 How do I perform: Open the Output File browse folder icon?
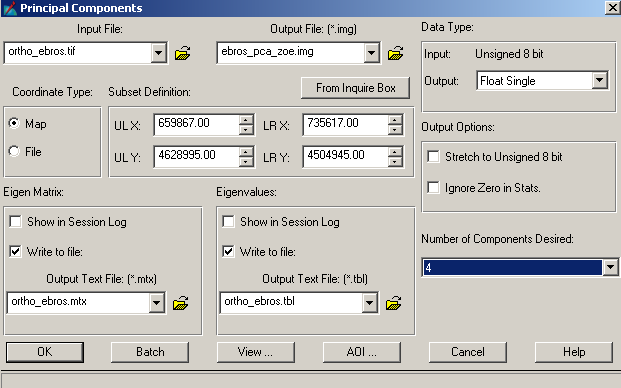pyautogui.click(x=395, y=53)
